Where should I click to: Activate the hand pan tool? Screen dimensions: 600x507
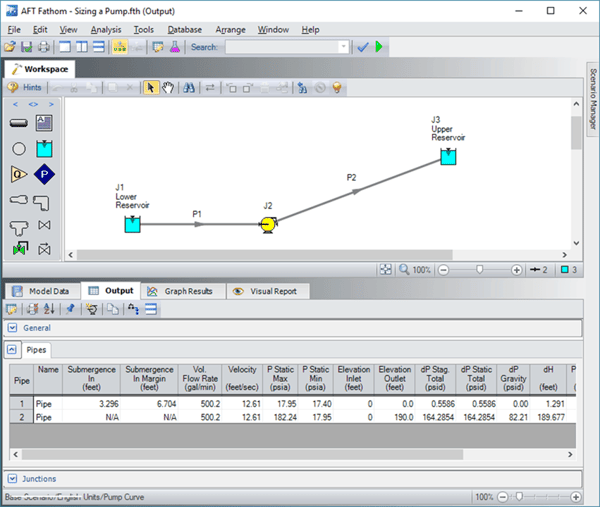(x=168, y=88)
